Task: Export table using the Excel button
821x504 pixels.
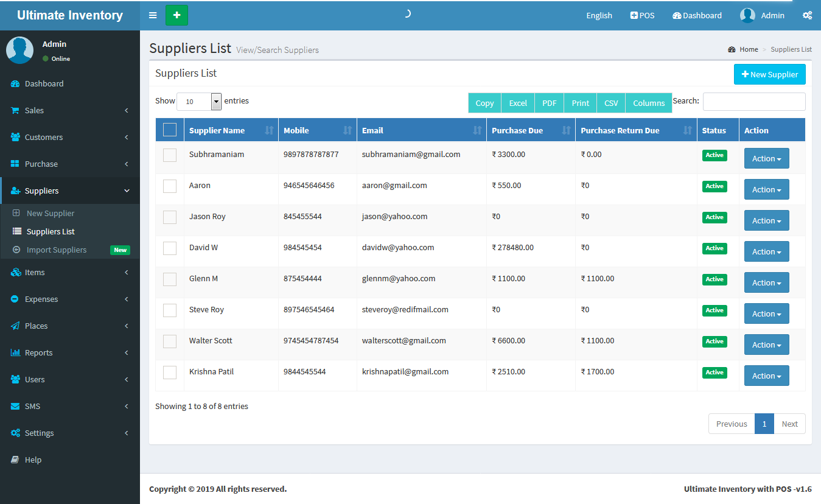Action: coord(518,103)
